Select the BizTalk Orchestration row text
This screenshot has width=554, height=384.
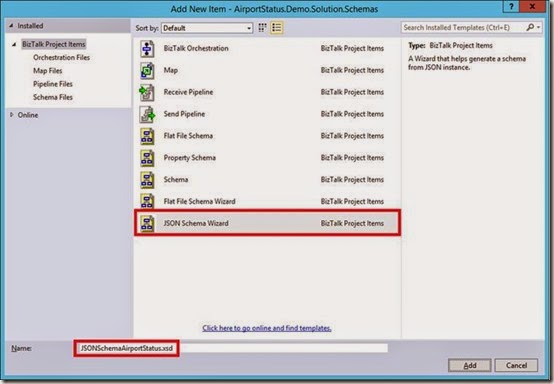click(x=196, y=48)
